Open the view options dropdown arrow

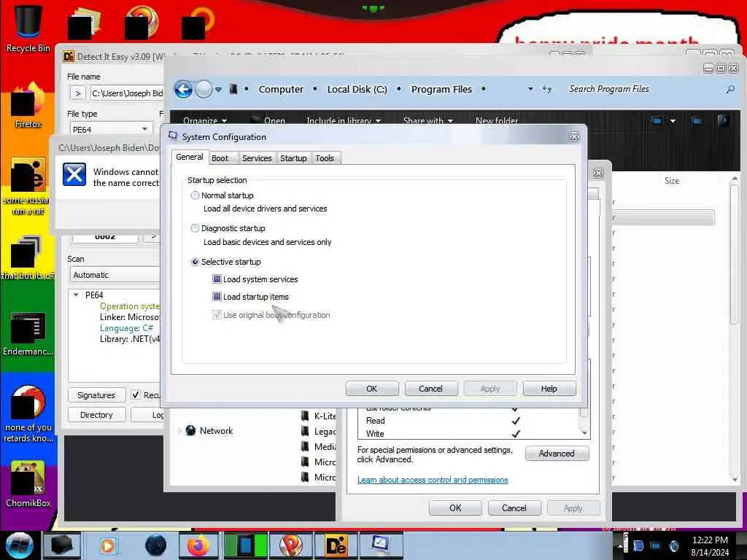coord(673,121)
